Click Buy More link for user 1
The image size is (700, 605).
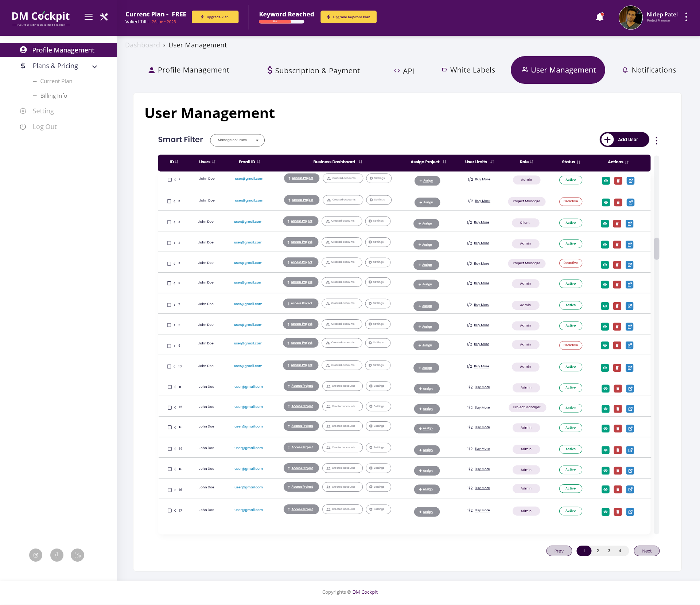482,180
